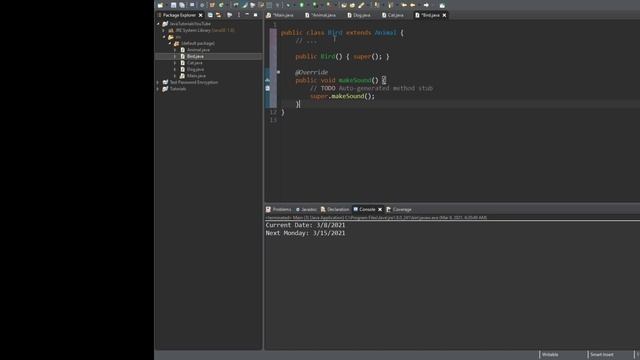Open the Javadoc view tab
Screen dimensions: 640x360
coord(306,209)
